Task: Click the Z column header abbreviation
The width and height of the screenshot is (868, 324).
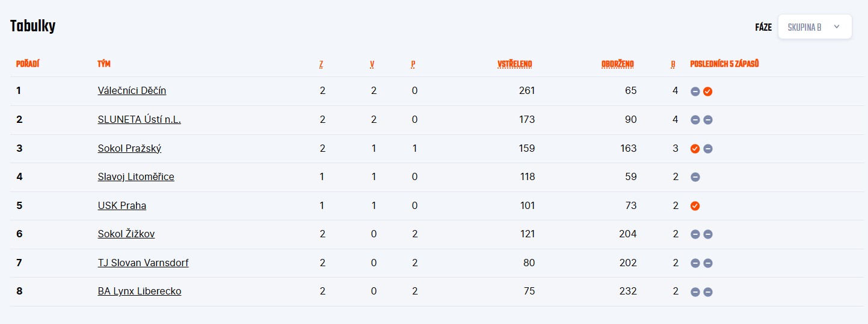Action: pos(321,64)
